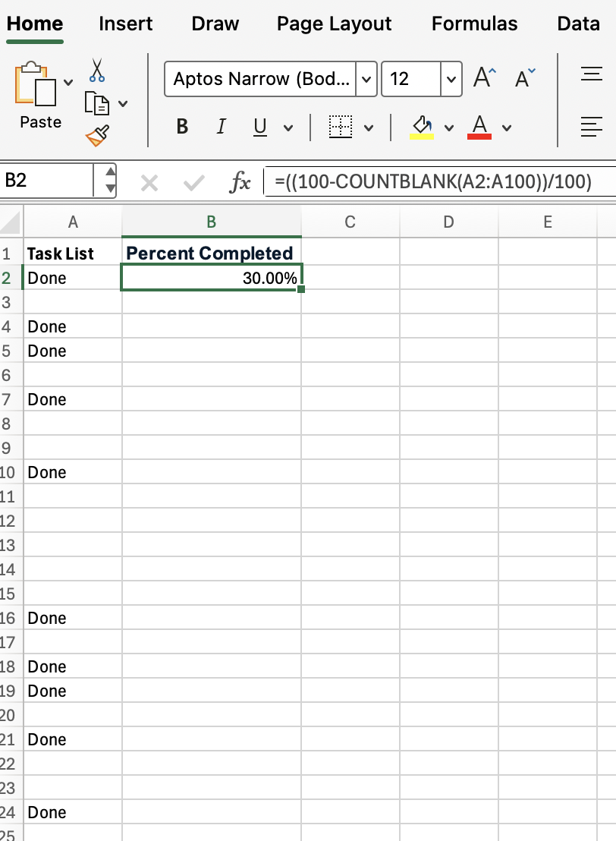The width and height of the screenshot is (616, 841).
Task: Decrease font size with small A icon
Action: [525, 78]
